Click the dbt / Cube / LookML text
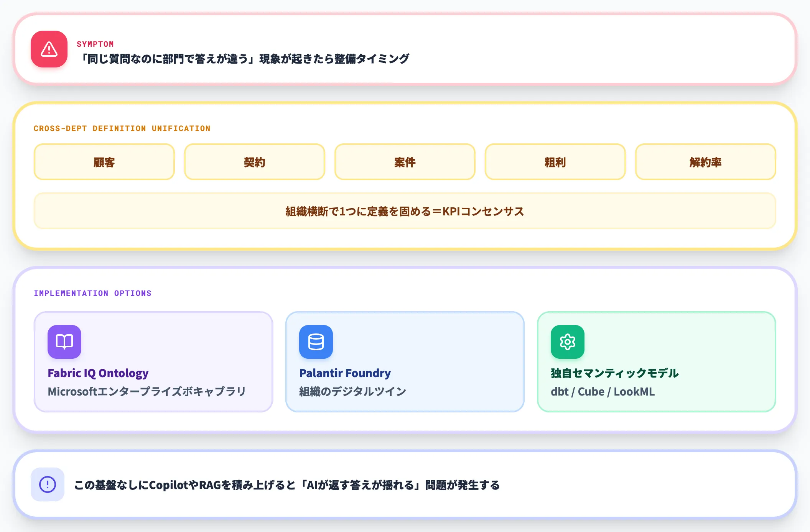The width and height of the screenshot is (810, 532). click(x=603, y=391)
